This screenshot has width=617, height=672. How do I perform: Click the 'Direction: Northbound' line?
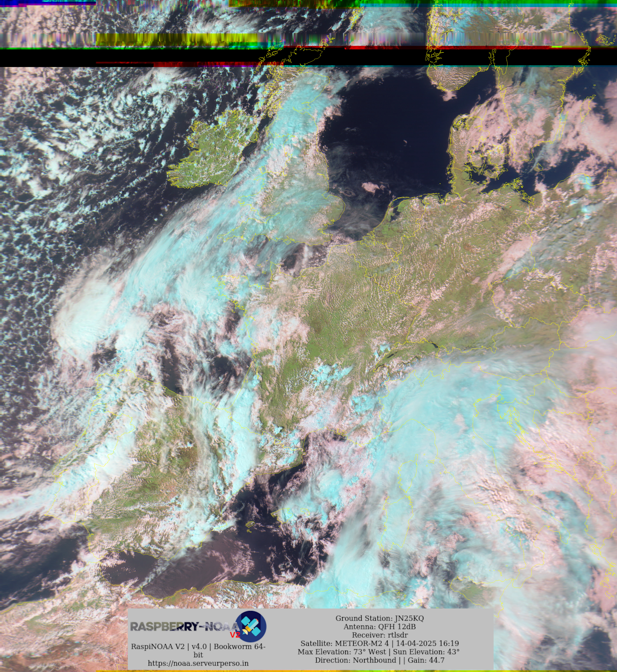pos(380,660)
